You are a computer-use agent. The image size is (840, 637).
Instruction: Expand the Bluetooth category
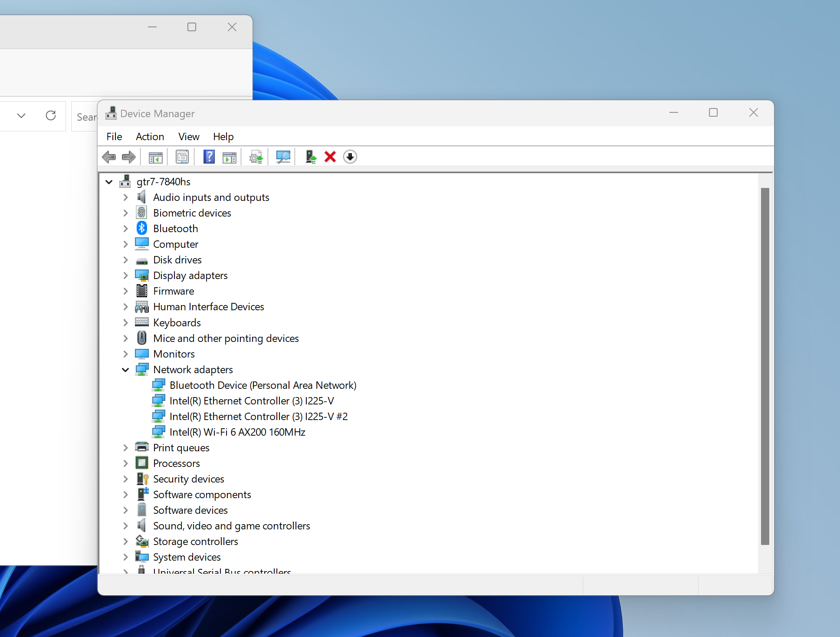pyautogui.click(x=125, y=229)
